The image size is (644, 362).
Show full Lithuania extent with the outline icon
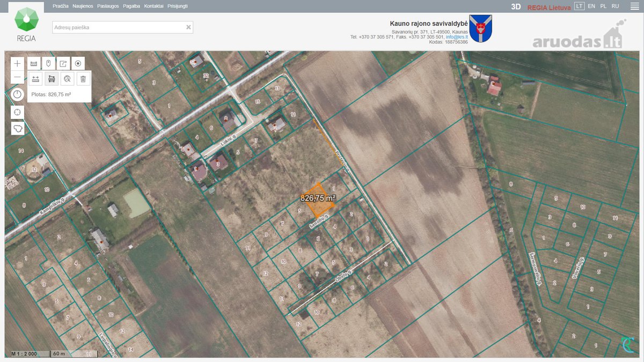[18, 129]
